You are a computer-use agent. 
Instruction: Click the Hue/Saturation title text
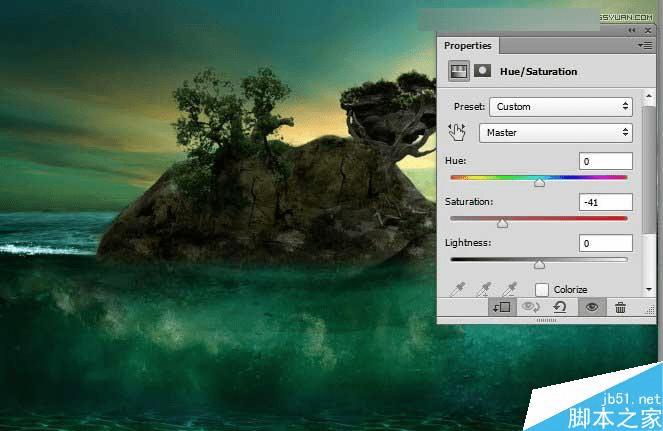[538, 71]
